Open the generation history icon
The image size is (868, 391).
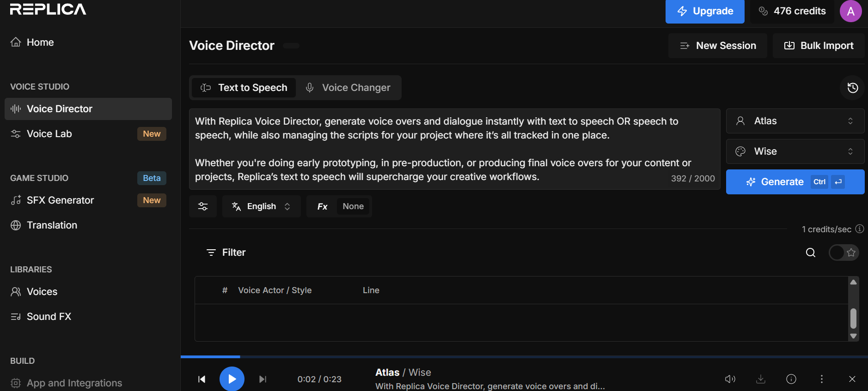(852, 88)
